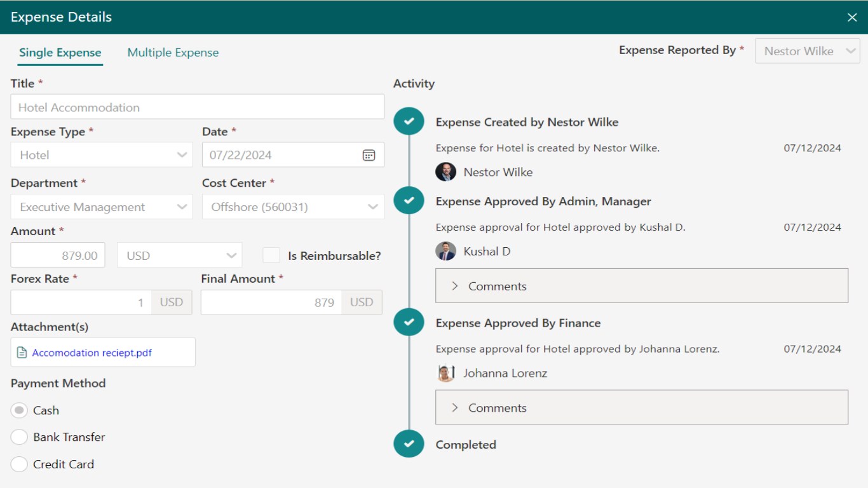Expand Comments under Kushal D approval

click(x=641, y=286)
